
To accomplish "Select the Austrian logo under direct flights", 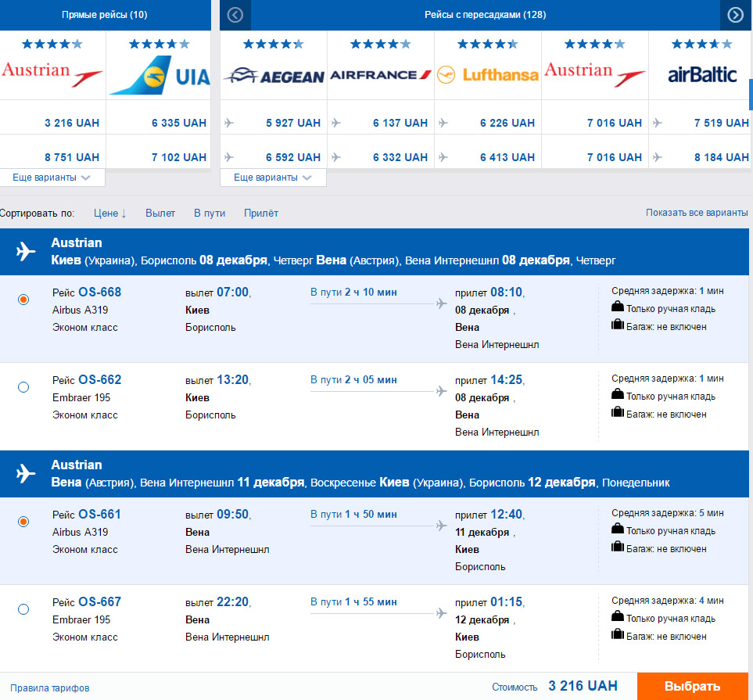I will coord(52,74).
